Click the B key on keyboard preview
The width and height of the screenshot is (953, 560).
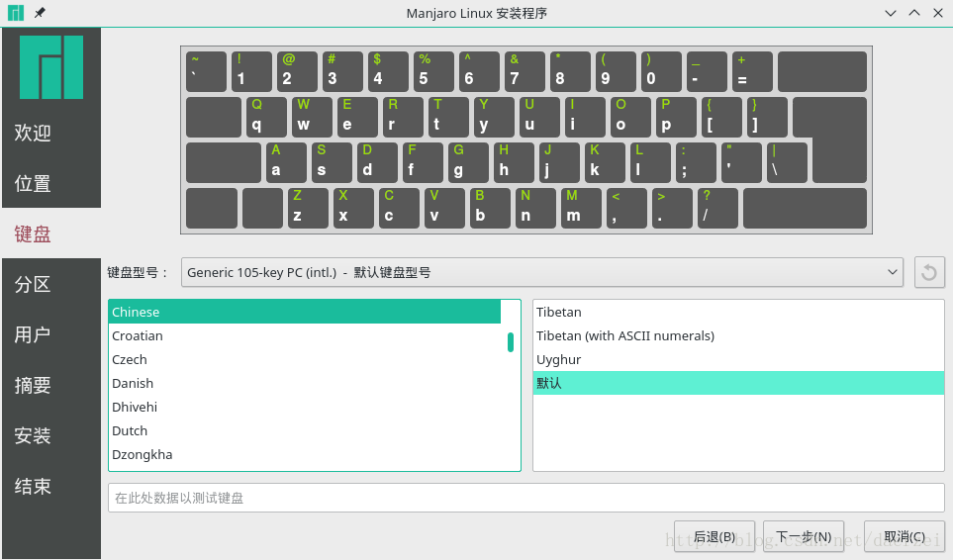pos(490,209)
